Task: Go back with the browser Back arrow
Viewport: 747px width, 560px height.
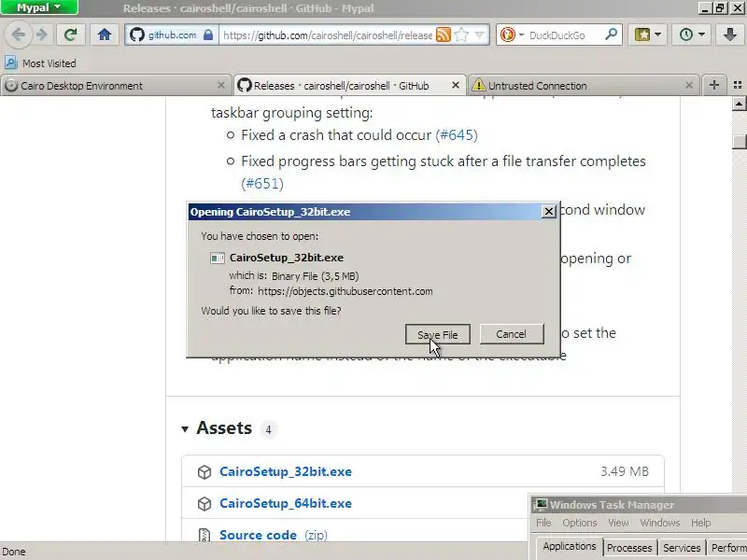Action: tap(18, 35)
